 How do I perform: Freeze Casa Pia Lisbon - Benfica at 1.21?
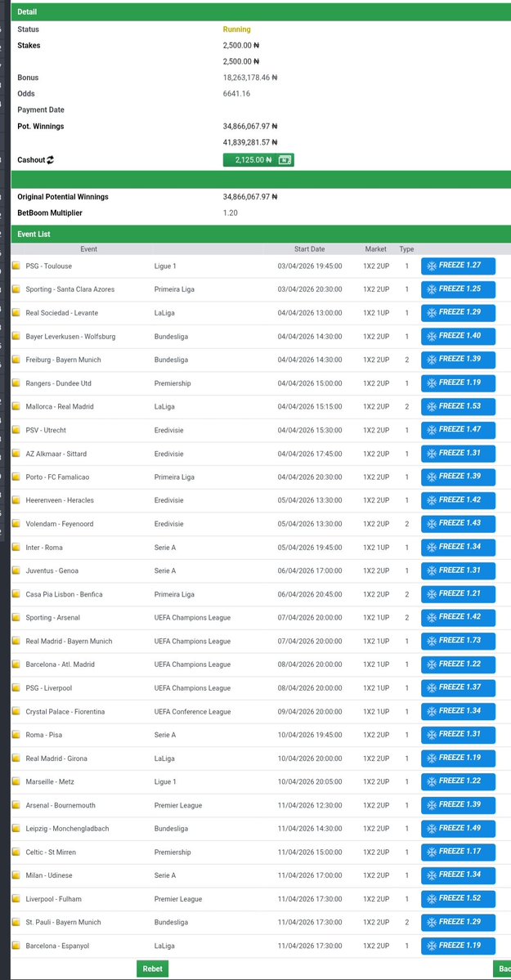tap(458, 594)
